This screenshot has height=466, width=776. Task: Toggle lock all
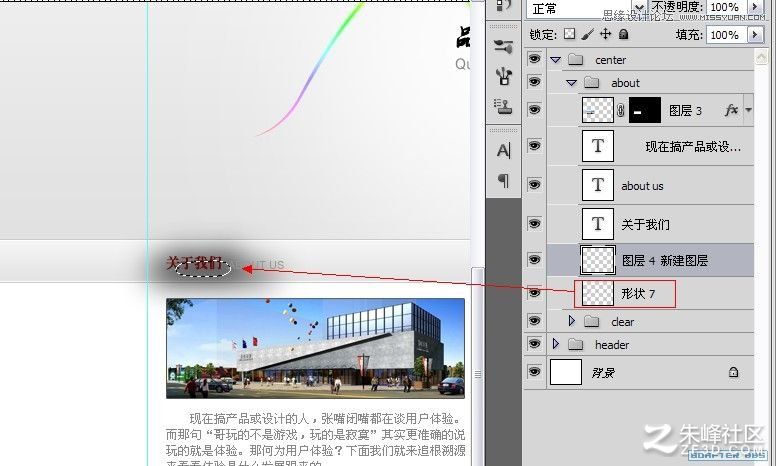pos(624,34)
